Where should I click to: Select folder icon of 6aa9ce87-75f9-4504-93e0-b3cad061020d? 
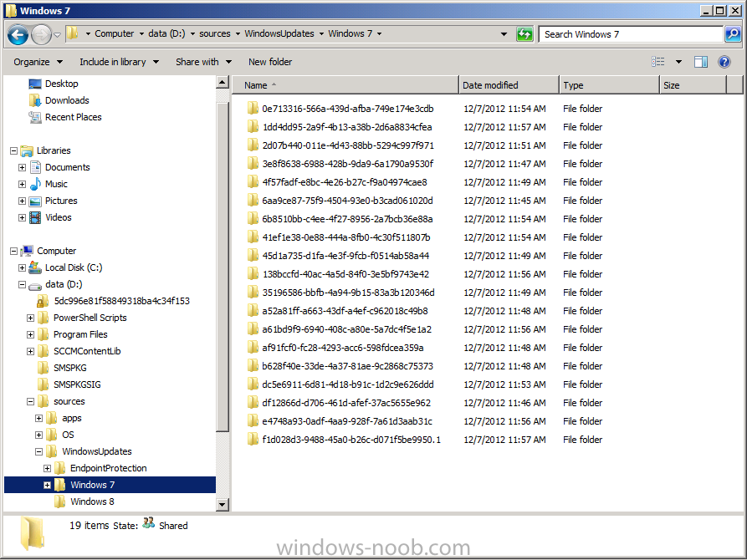(x=253, y=201)
